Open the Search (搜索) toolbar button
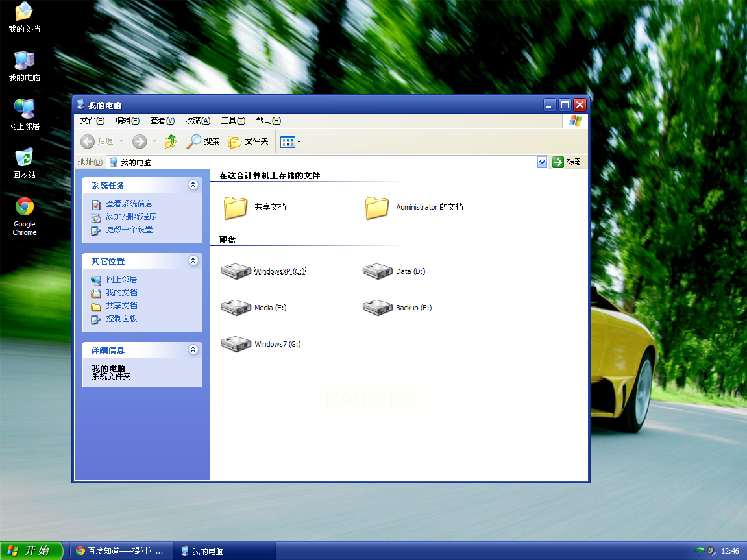 203,141
